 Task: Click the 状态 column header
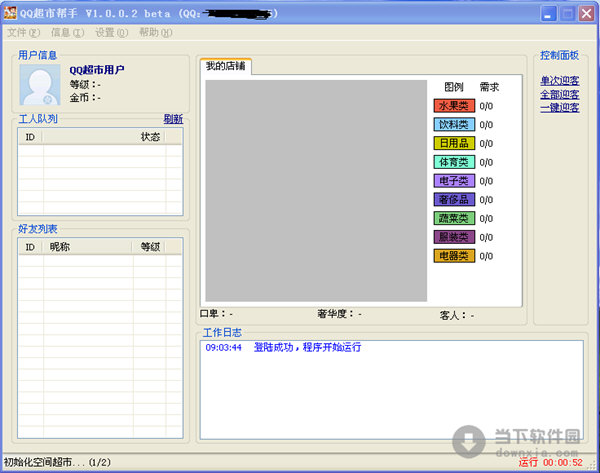point(104,137)
